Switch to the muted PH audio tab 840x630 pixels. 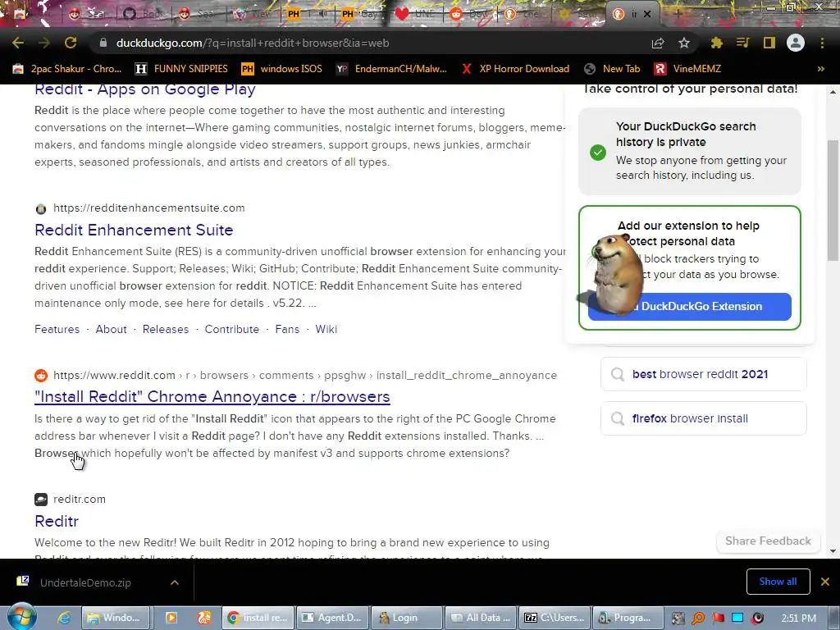[307, 14]
